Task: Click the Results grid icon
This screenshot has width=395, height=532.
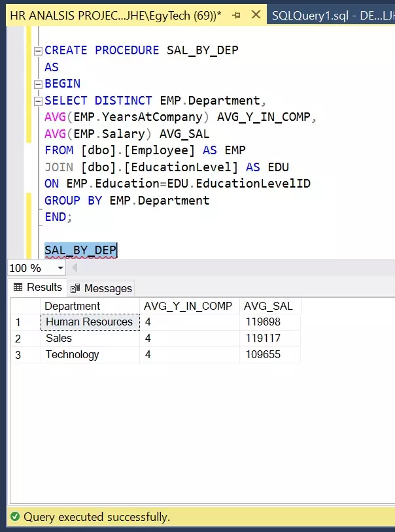Action: tap(18, 288)
